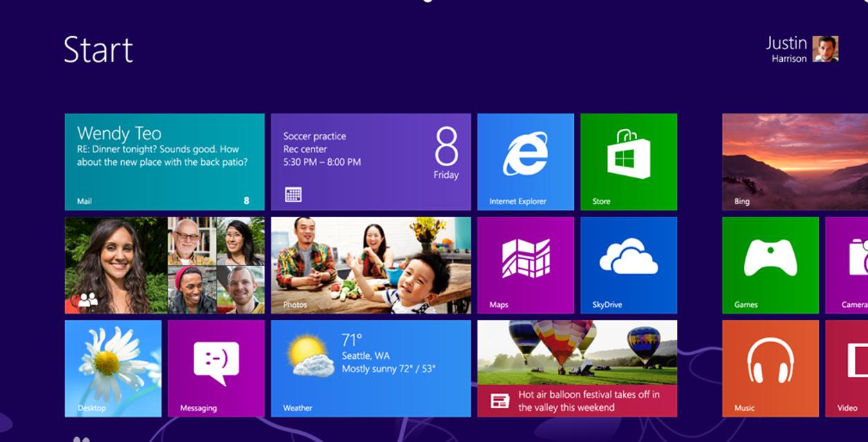
Task: Click the sun and cloud weather icon
Action: pos(311,356)
